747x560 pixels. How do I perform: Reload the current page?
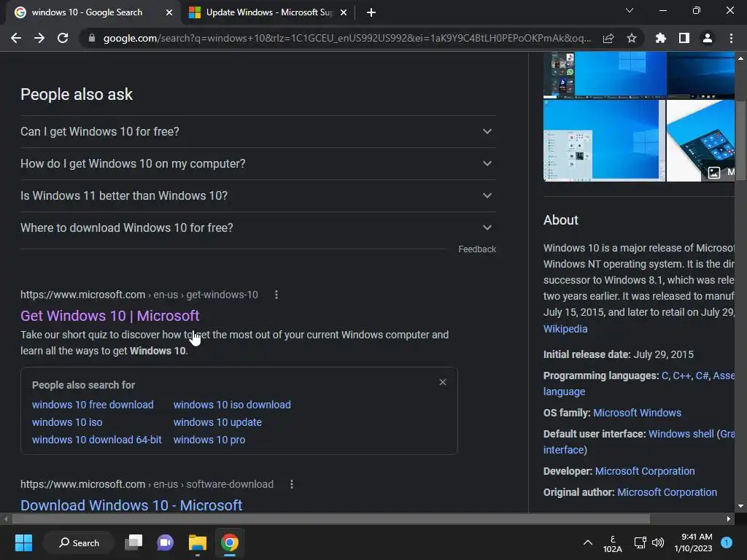(63, 38)
